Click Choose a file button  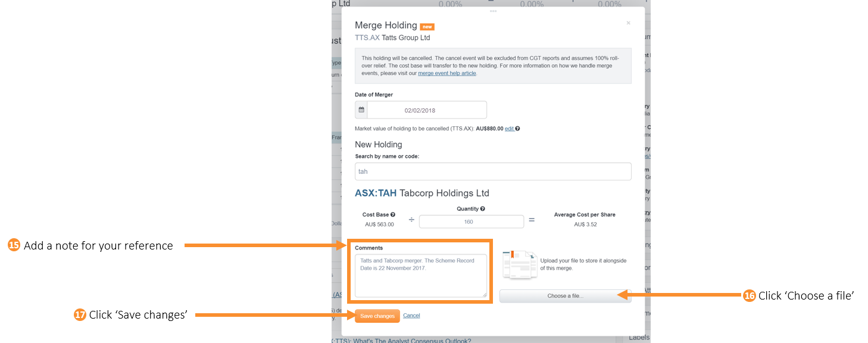tap(566, 296)
